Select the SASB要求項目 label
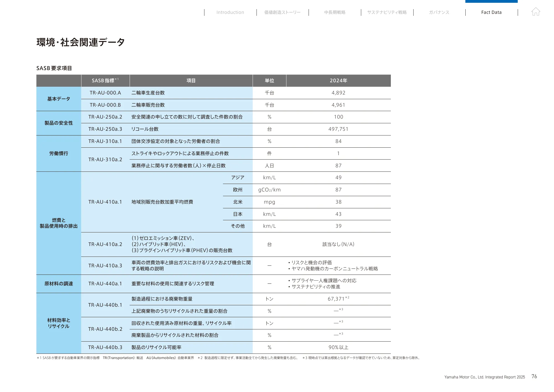The height and width of the screenshot is (392, 554). [x=54, y=67]
